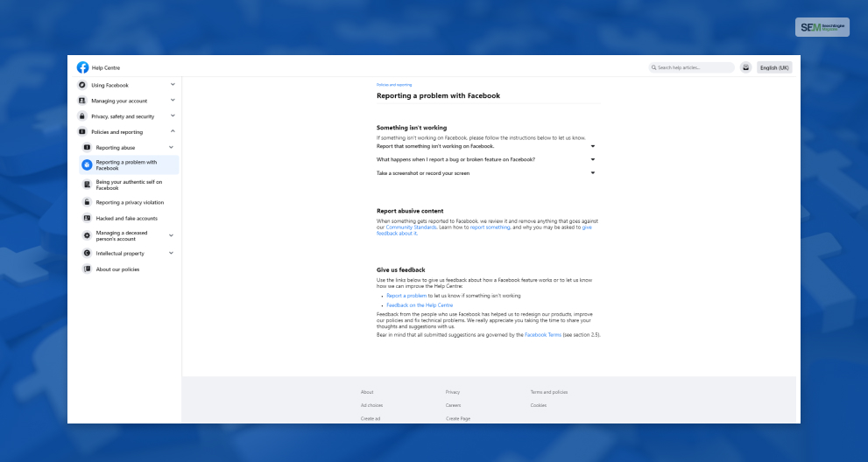Click 'Report that something isn't working on Facebook' text

click(x=435, y=147)
